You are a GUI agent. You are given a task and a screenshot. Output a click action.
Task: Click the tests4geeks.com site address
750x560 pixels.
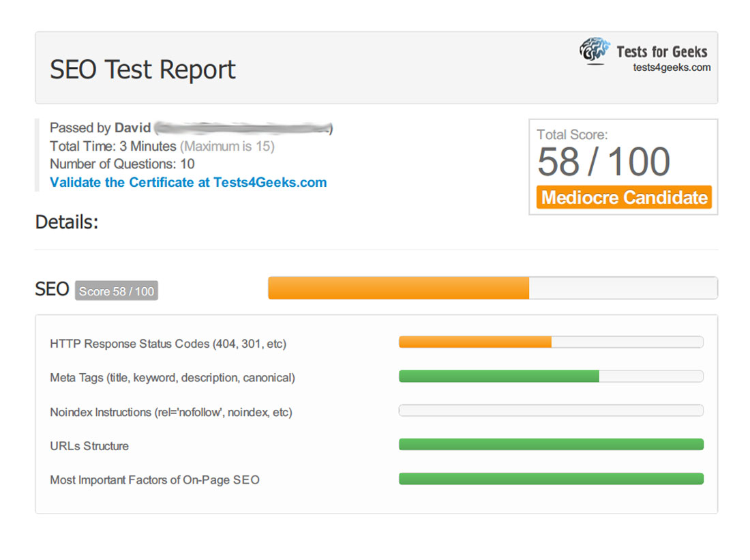click(672, 68)
